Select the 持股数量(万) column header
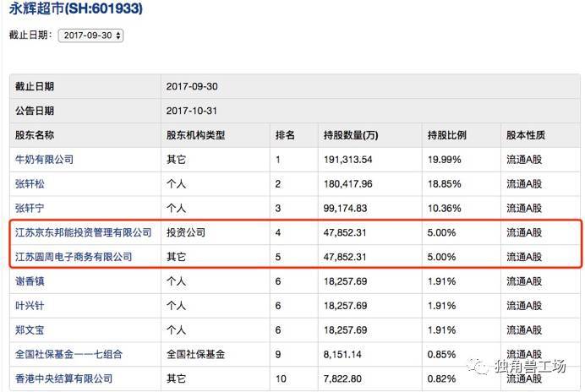585x392 pixels. [351, 135]
